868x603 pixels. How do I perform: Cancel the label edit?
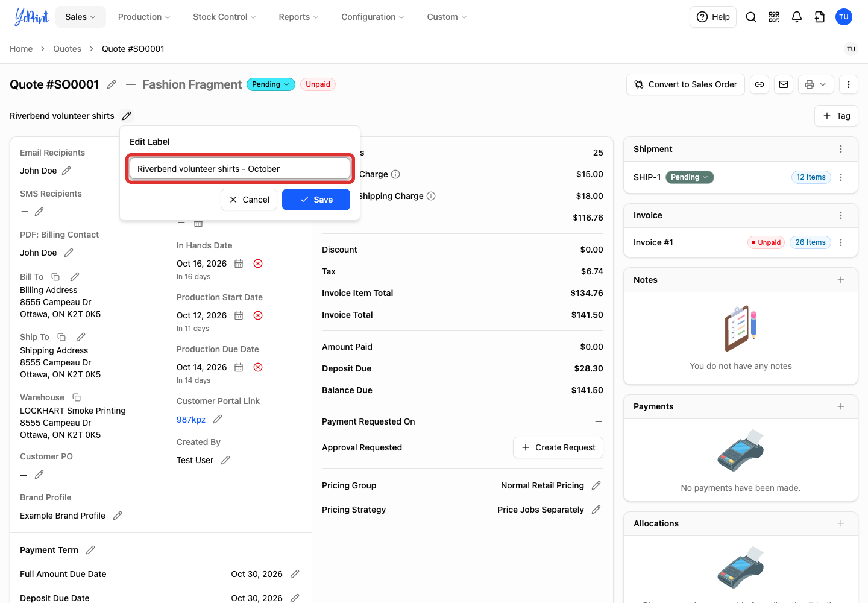point(249,200)
